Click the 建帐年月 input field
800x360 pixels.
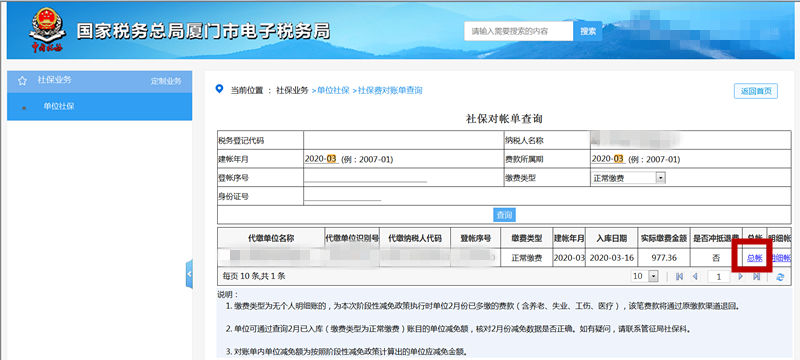[321, 159]
